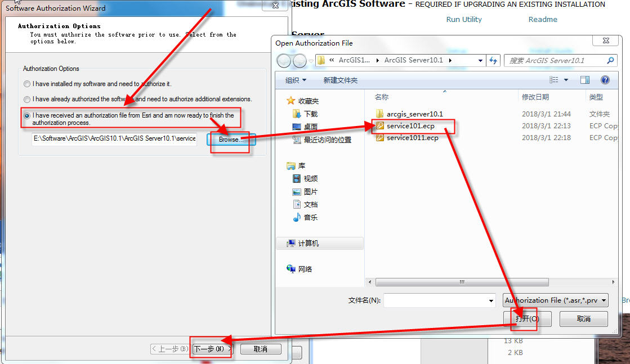Expand breadcrumb arrow after ArcGIS Server10.1
This screenshot has height=364, width=630.
coord(450,60)
